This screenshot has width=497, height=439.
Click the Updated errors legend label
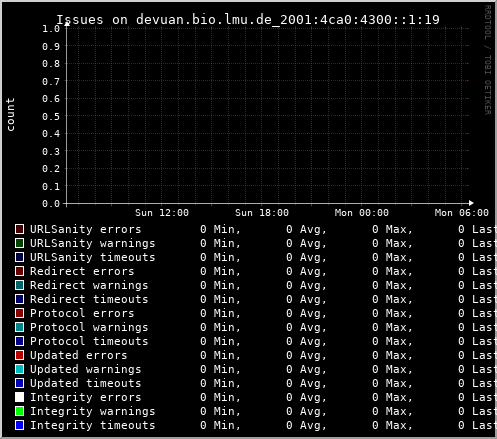79,355
